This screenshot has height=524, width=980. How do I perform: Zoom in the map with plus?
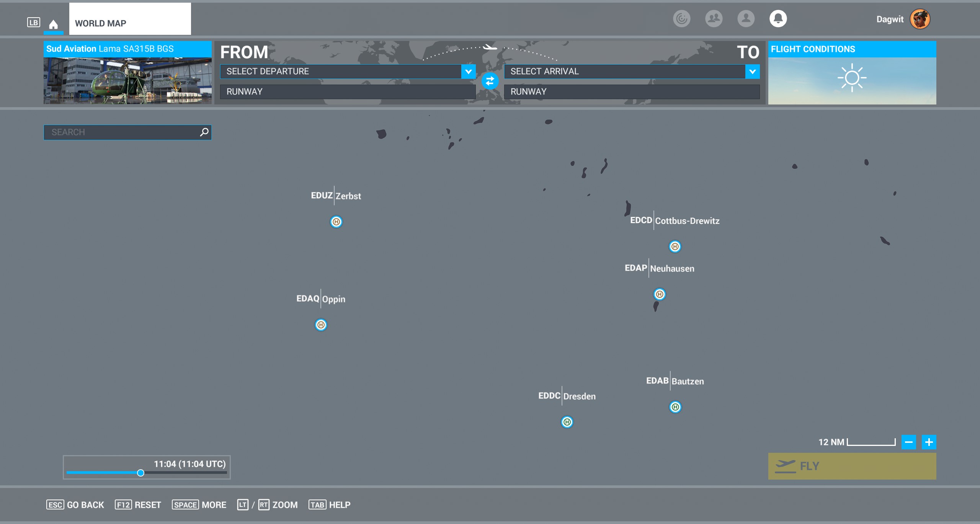point(929,442)
